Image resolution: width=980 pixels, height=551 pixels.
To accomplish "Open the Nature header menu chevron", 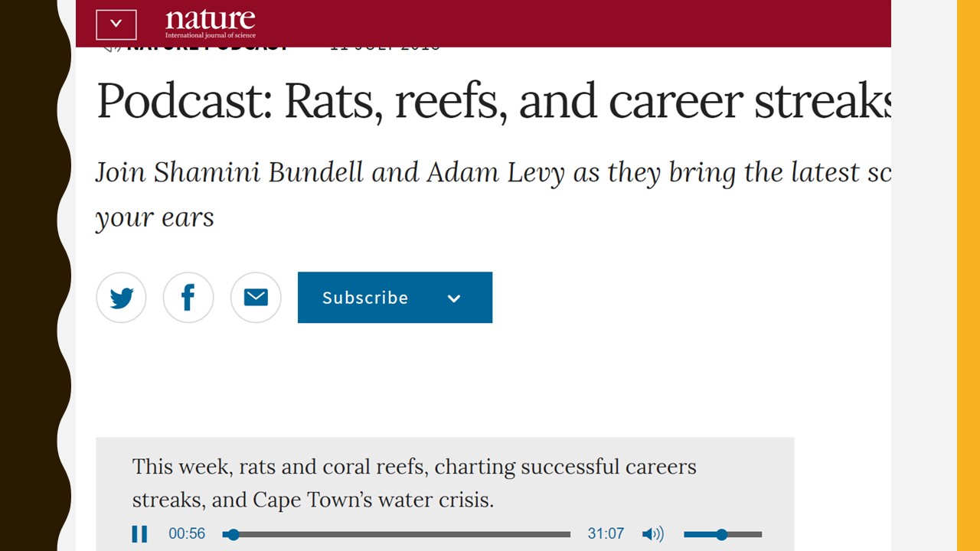I will pyautogui.click(x=116, y=23).
